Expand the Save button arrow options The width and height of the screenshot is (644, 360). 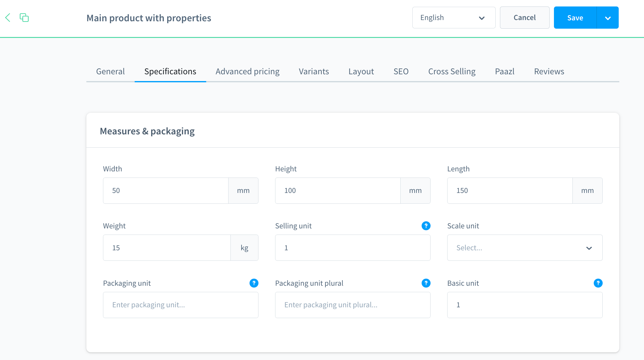click(608, 18)
